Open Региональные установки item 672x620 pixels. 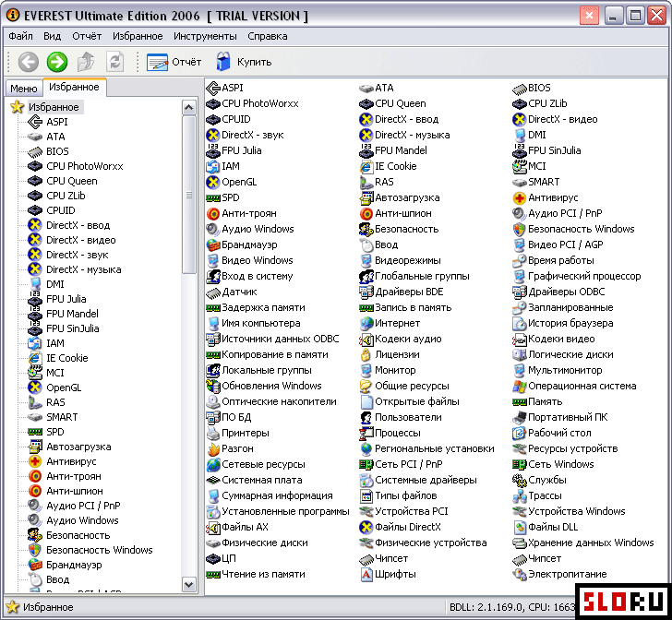pyautogui.click(x=427, y=449)
